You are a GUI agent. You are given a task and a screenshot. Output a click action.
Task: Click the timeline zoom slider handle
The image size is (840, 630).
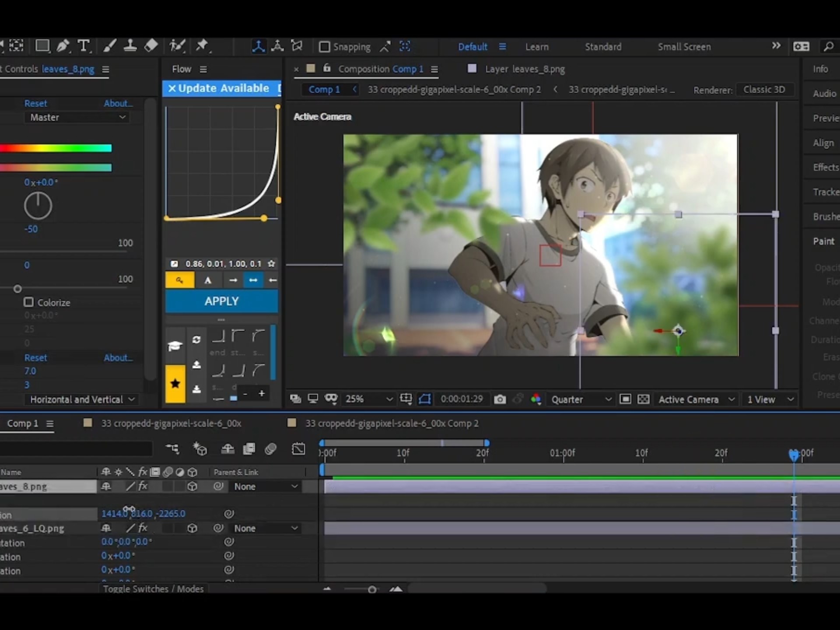(x=372, y=589)
